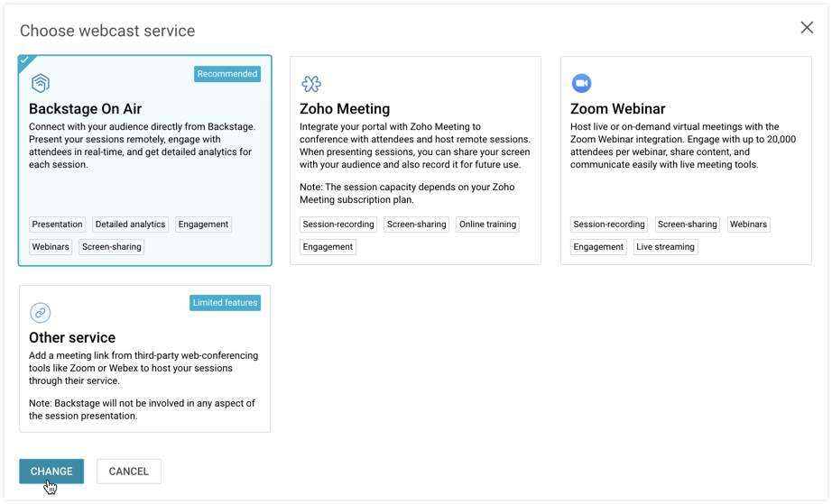Image resolution: width=832 pixels, height=504 pixels.
Task: Select the Zoho Meeting heading
Action: coord(345,109)
